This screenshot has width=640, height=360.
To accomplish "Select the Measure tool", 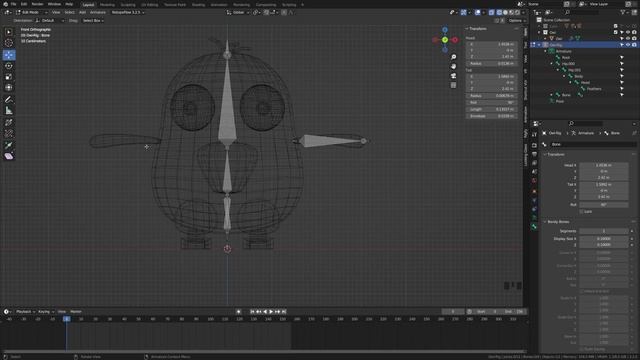I will (9, 111).
